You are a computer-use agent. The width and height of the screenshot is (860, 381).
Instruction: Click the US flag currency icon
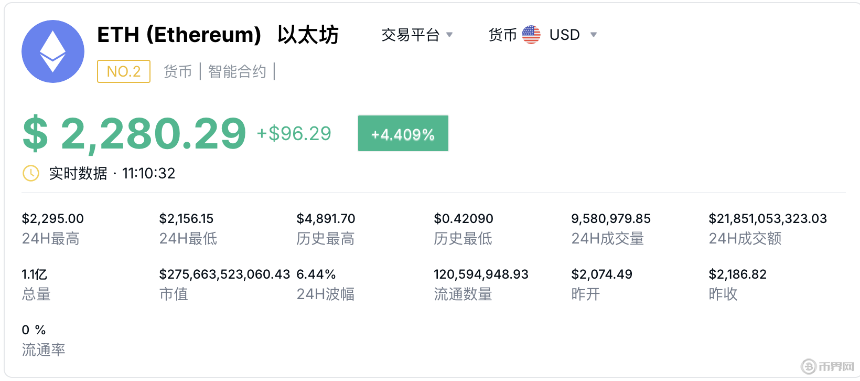[x=531, y=35]
